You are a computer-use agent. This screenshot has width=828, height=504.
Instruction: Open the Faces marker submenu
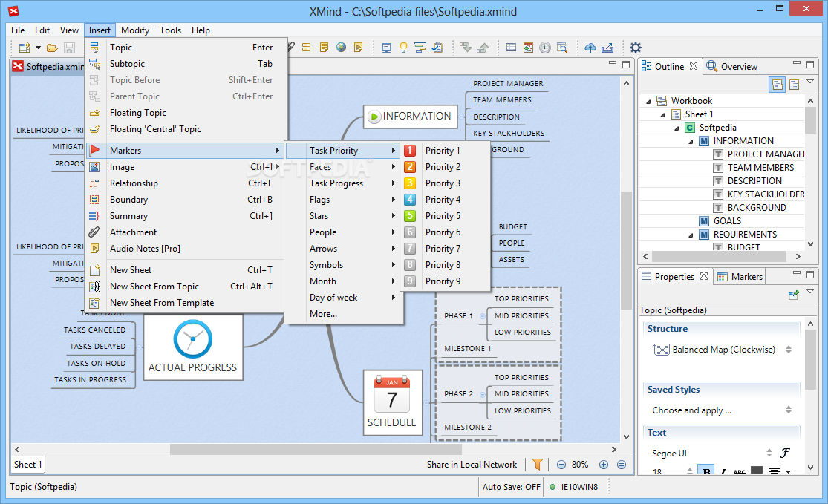pyautogui.click(x=344, y=167)
